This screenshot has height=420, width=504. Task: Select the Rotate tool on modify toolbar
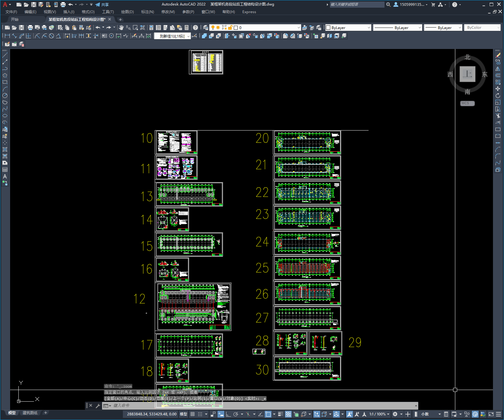coord(498,96)
